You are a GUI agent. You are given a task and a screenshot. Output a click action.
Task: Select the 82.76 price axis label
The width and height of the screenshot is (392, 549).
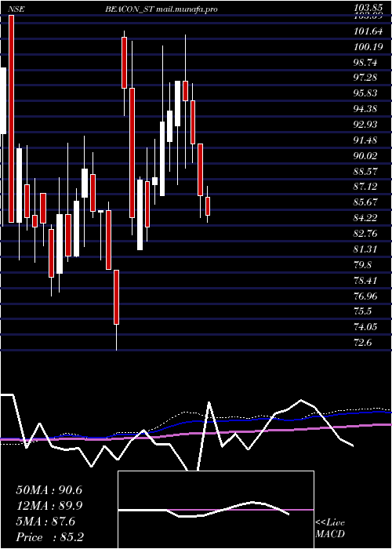366,233
